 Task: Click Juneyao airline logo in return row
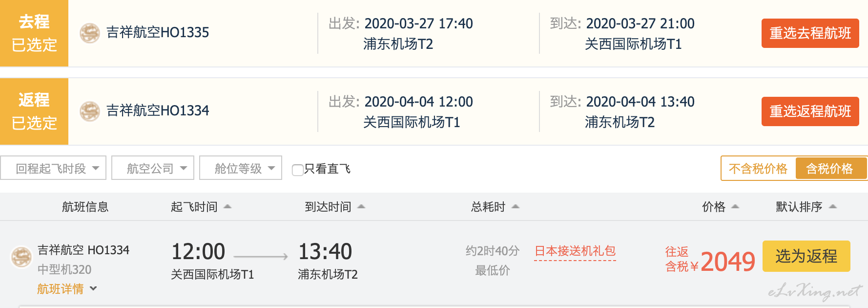click(x=90, y=111)
